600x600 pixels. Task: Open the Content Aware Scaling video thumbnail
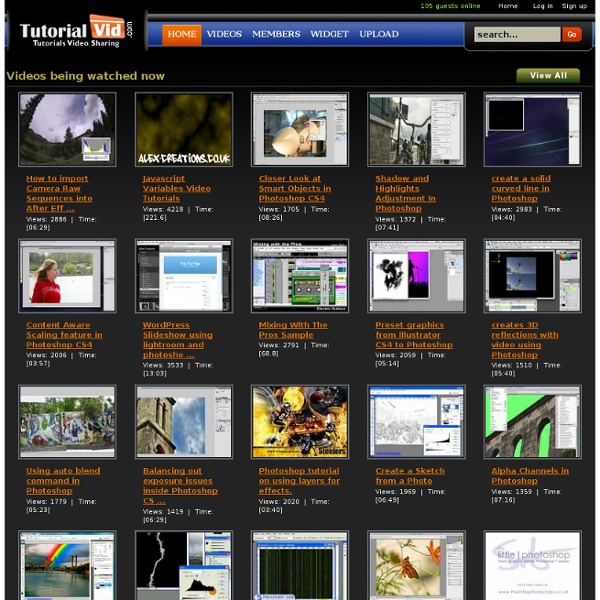[x=67, y=276]
